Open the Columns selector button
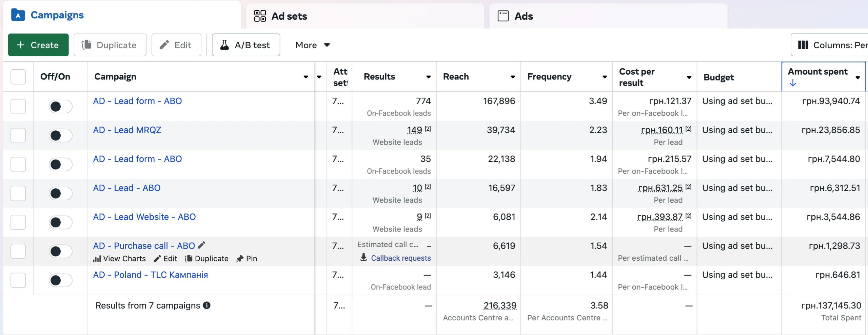The image size is (868, 335). coord(829,45)
